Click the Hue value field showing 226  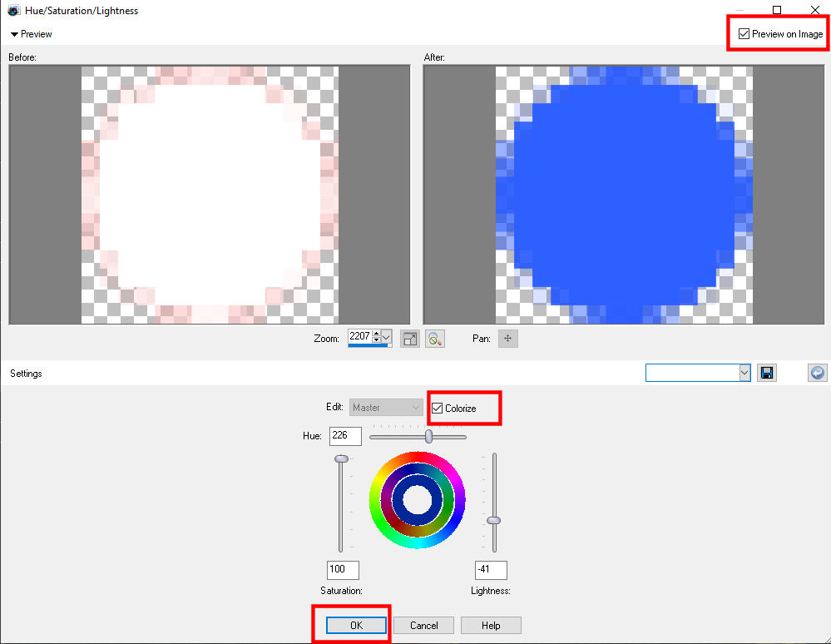coord(345,436)
